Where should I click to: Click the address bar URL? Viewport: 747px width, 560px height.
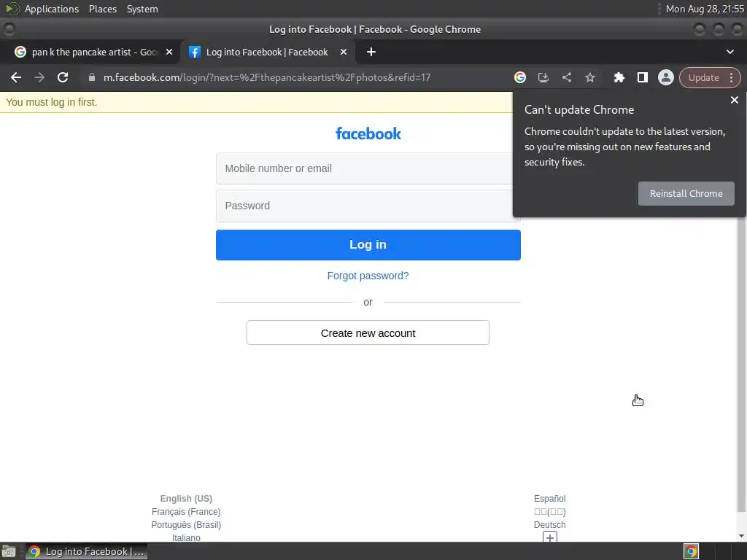(x=267, y=77)
